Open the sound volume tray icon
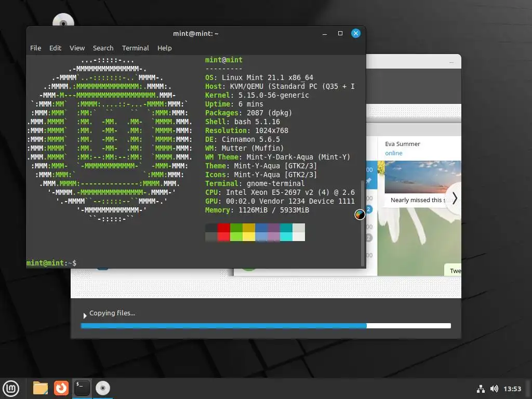The image size is (532, 399). 494,389
